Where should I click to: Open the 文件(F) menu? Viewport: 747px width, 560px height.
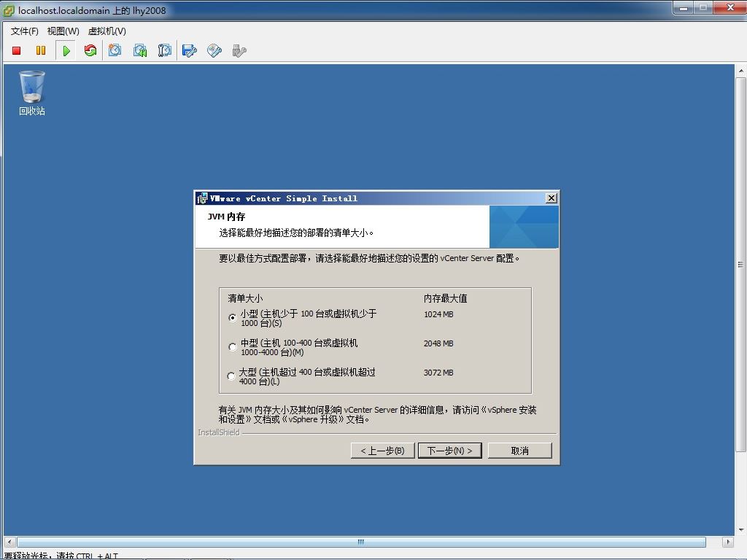24,31
